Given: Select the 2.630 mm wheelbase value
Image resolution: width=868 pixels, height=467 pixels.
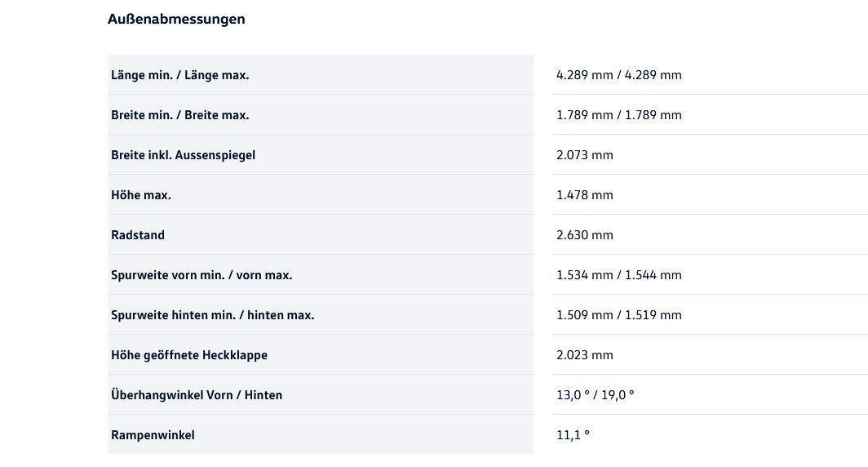Looking at the screenshot, I should click(x=584, y=235).
